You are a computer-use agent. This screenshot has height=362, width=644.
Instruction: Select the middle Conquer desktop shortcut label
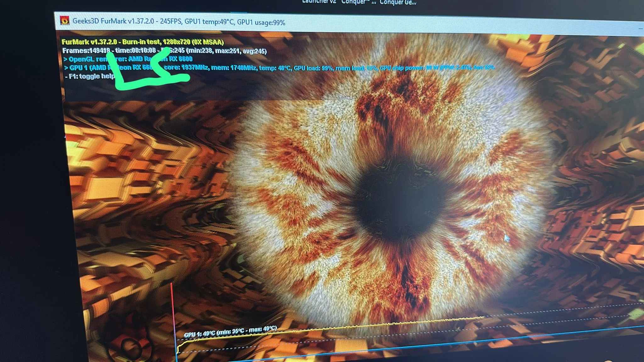click(358, 2)
